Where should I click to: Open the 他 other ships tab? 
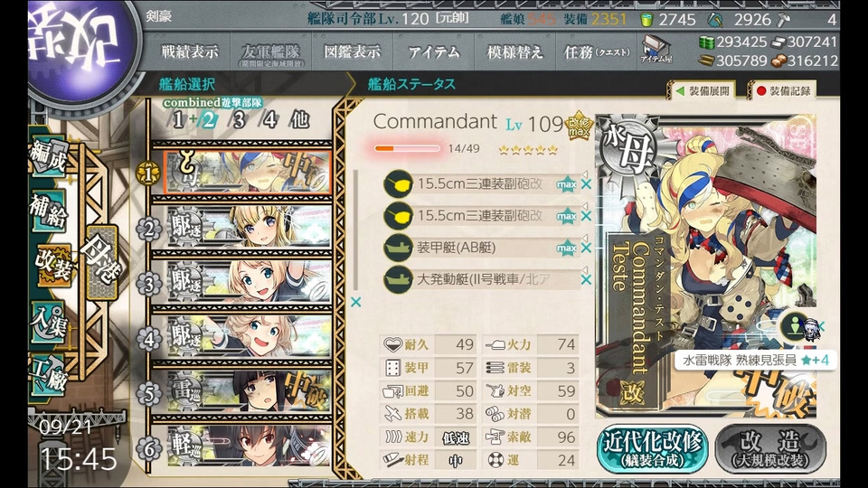point(299,119)
